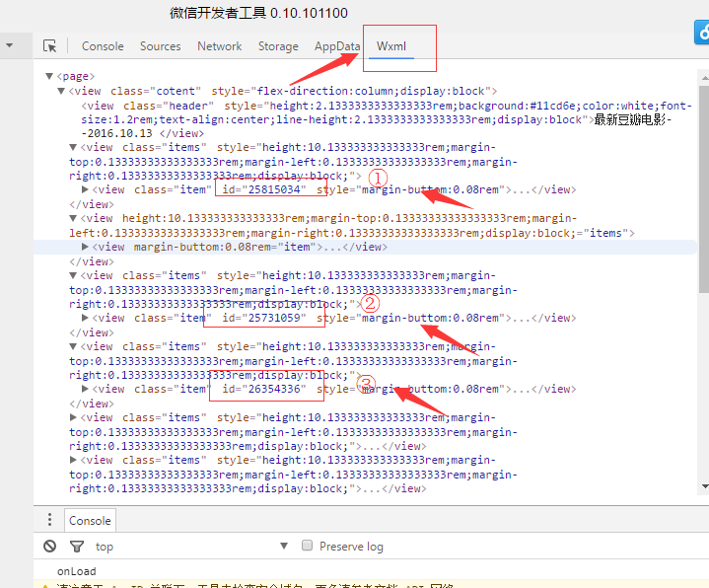Collapse the items view above id 26354336
The image size is (709, 588).
click(x=73, y=346)
